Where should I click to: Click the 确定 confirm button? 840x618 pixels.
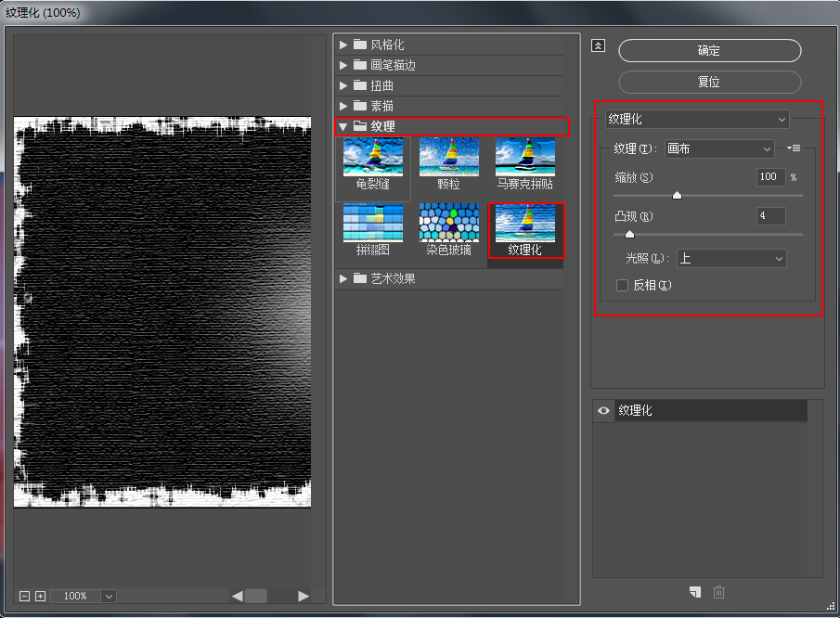[708, 50]
